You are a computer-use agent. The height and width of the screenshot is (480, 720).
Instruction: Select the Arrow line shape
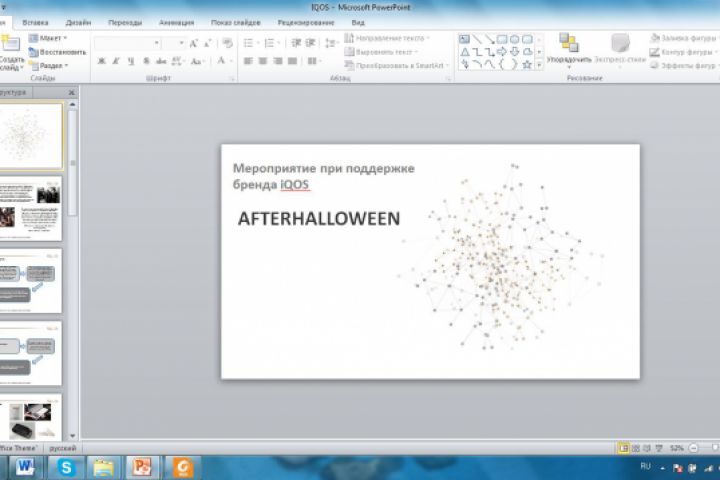coord(489,40)
